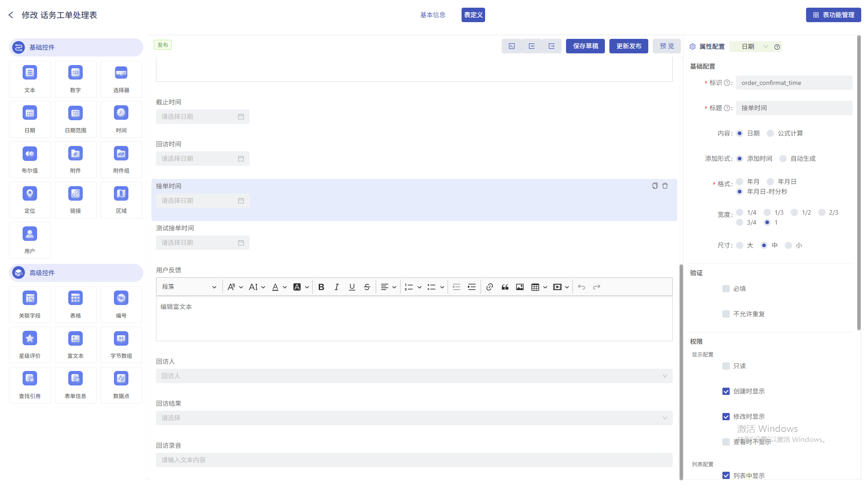
Task: Click the 星级评价 star rating control
Action: click(x=30, y=339)
